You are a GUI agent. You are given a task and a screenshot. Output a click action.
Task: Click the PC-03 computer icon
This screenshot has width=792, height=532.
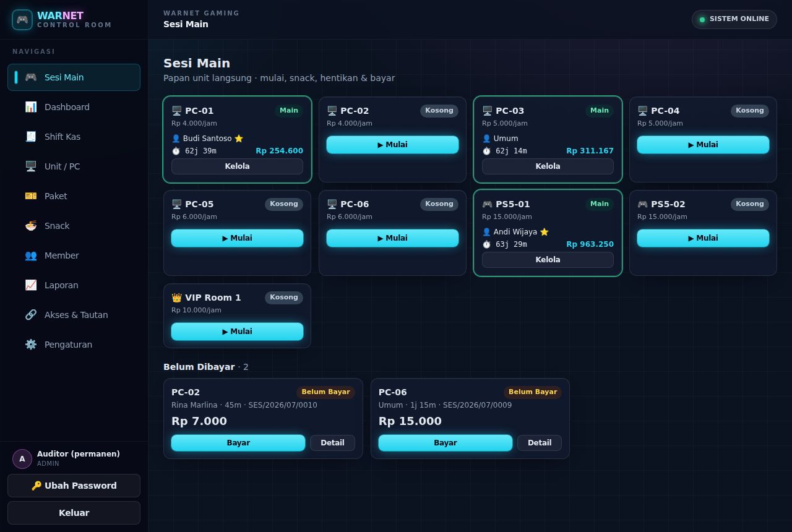coord(487,111)
